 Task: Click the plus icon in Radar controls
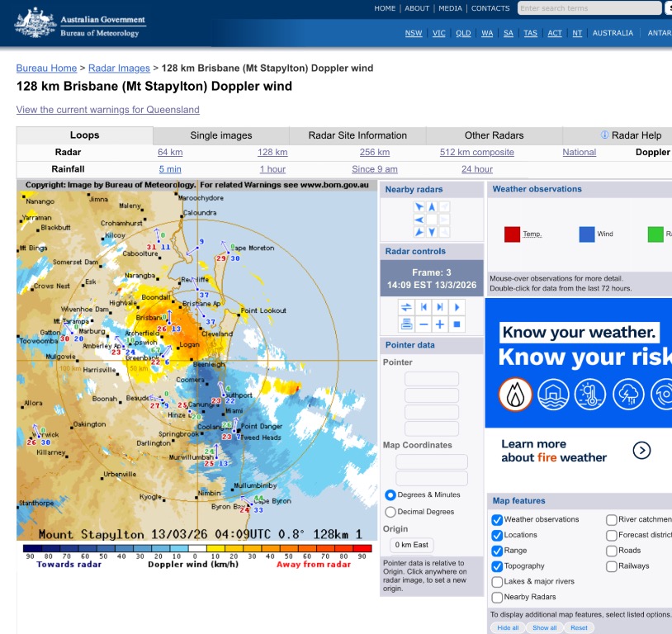pos(440,325)
